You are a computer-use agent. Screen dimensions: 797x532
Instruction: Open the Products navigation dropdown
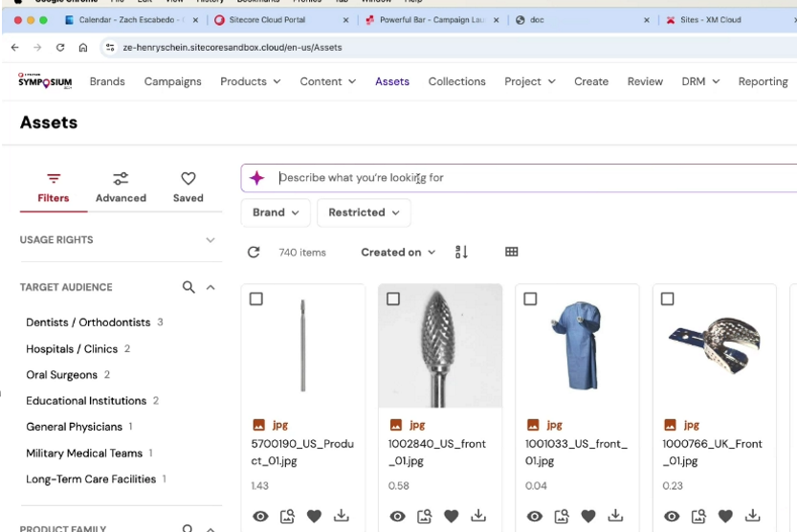(250, 81)
